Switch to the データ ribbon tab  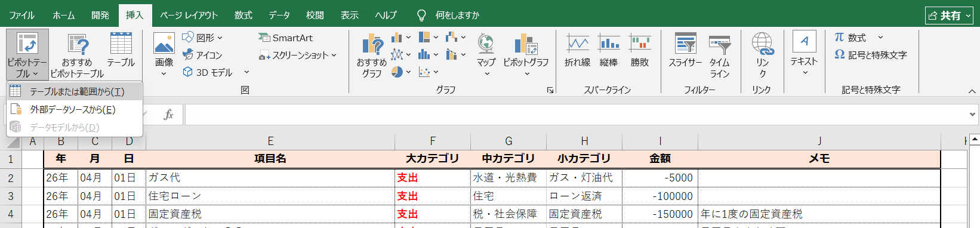(x=279, y=15)
